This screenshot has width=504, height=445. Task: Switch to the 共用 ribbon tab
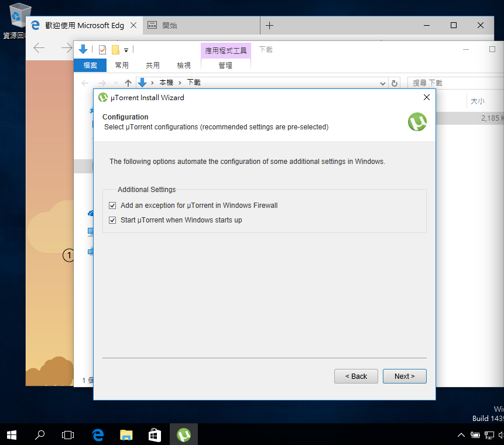[153, 66]
